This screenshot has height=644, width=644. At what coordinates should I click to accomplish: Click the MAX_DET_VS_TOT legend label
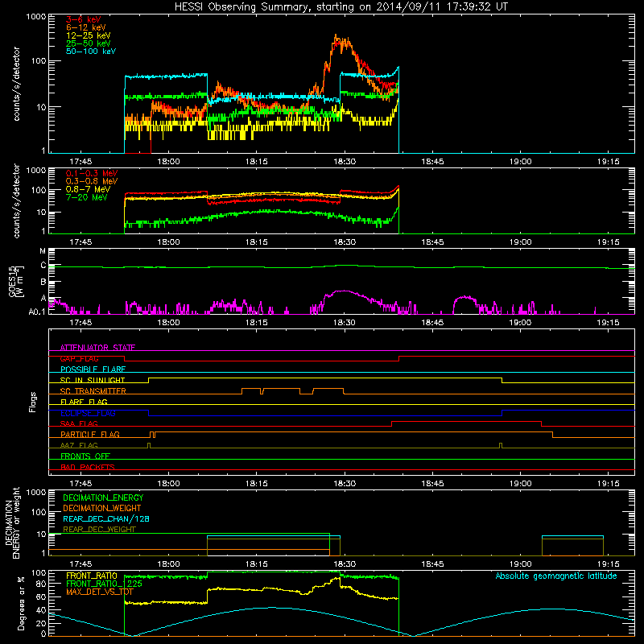(100, 592)
